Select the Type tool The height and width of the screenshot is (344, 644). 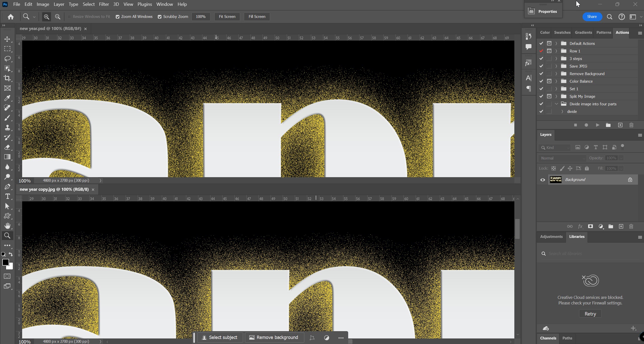tap(7, 196)
